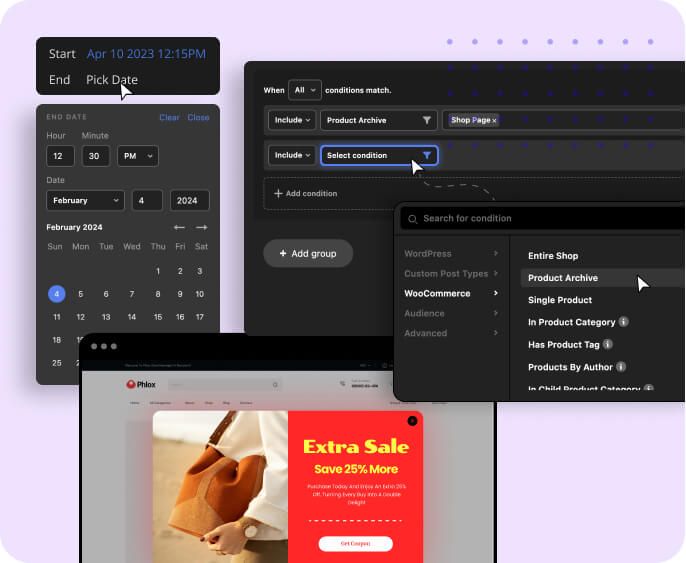Select highlighted day 4 in calendar

[x=56, y=294]
